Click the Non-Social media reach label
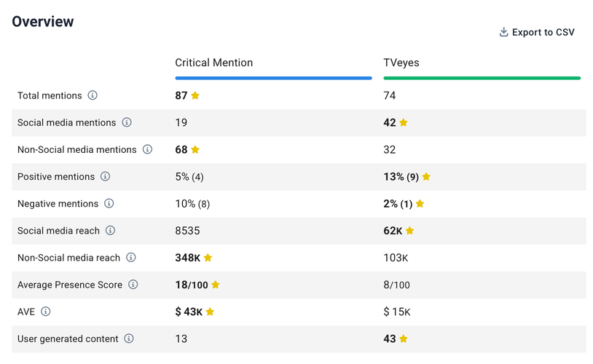 point(68,258)
